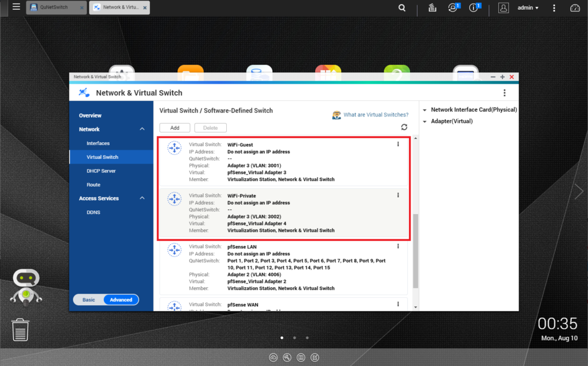Click the user profile icon
588x366 pixels.
coord(503,7)
